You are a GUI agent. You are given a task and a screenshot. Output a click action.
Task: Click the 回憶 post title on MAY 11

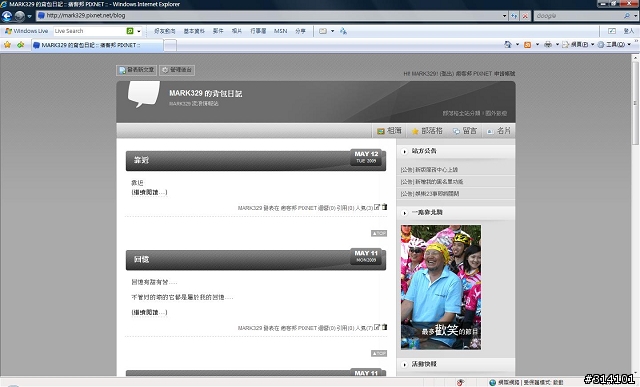pyautogui.click(x=141, y=259)
